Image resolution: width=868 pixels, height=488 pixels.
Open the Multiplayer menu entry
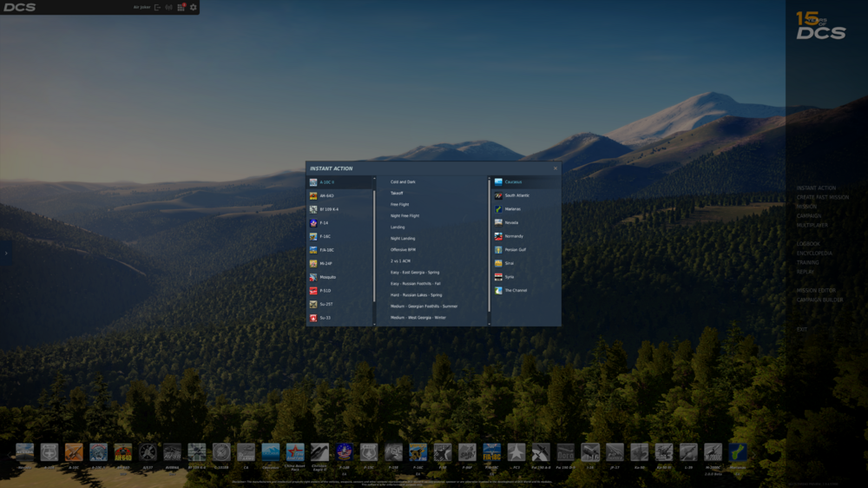(812, 226)
